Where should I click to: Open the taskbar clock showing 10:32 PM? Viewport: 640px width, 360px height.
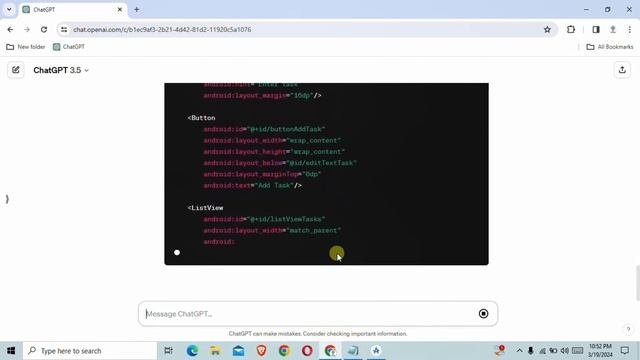[600, 351]
